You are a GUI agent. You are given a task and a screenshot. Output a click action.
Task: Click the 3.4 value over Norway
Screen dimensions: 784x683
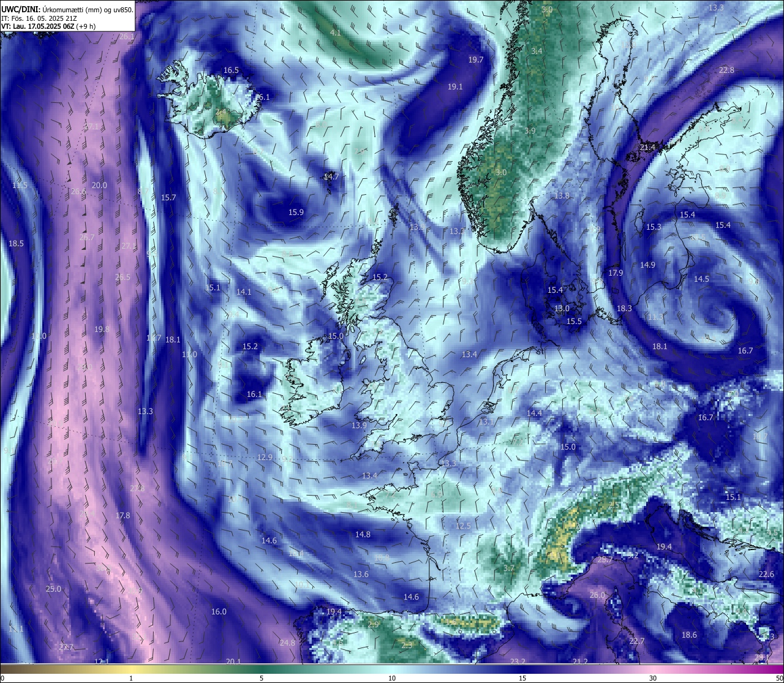537,51
